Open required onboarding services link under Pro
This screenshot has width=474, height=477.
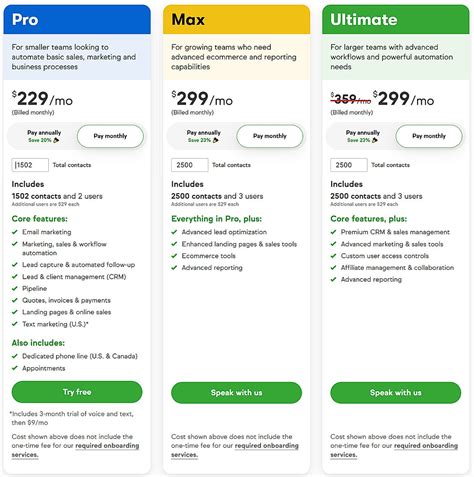point(75,450)
